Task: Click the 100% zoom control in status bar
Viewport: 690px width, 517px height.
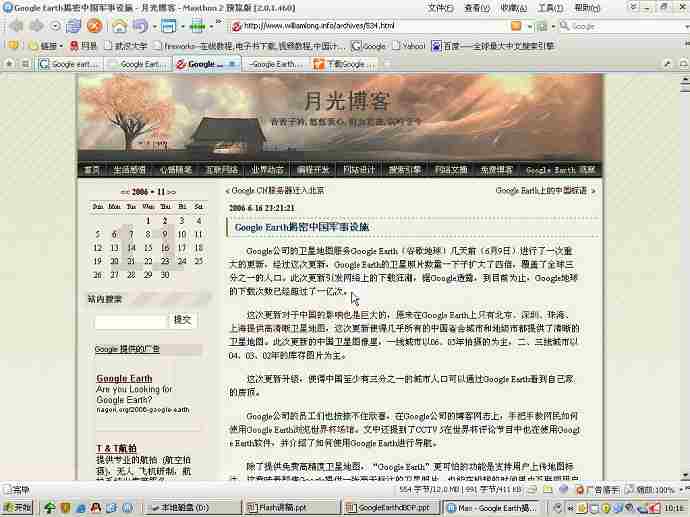Action: (x=652, y=489)
